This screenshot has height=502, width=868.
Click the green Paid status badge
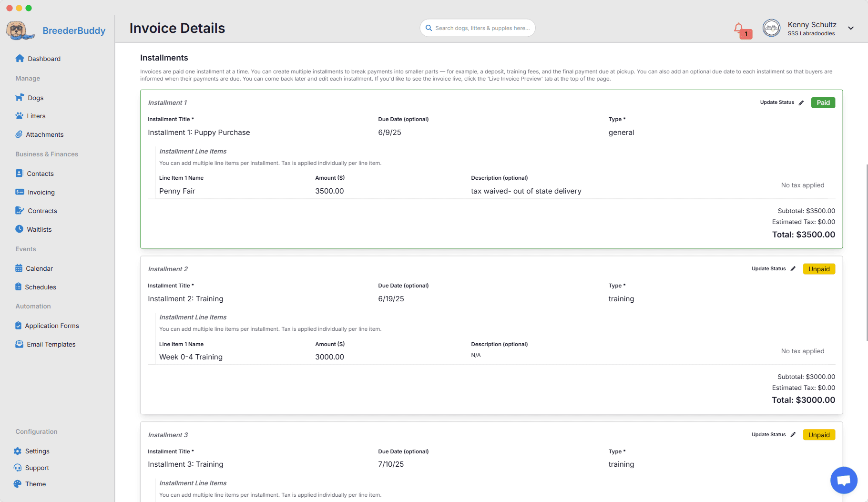(x=823, y=102)
